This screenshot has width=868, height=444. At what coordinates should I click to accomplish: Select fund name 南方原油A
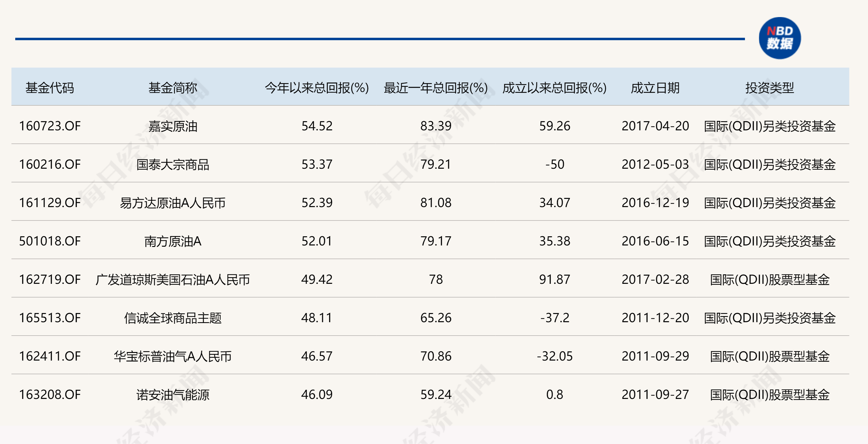(173, 241)
